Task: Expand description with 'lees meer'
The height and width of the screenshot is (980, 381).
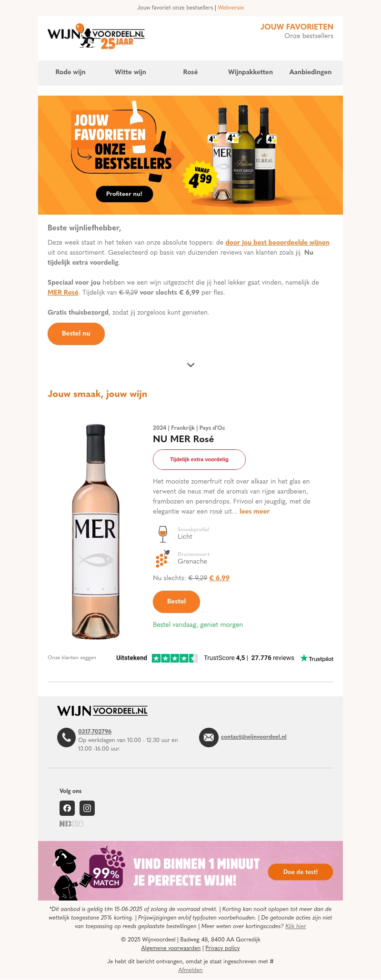Action: (254, 511)
